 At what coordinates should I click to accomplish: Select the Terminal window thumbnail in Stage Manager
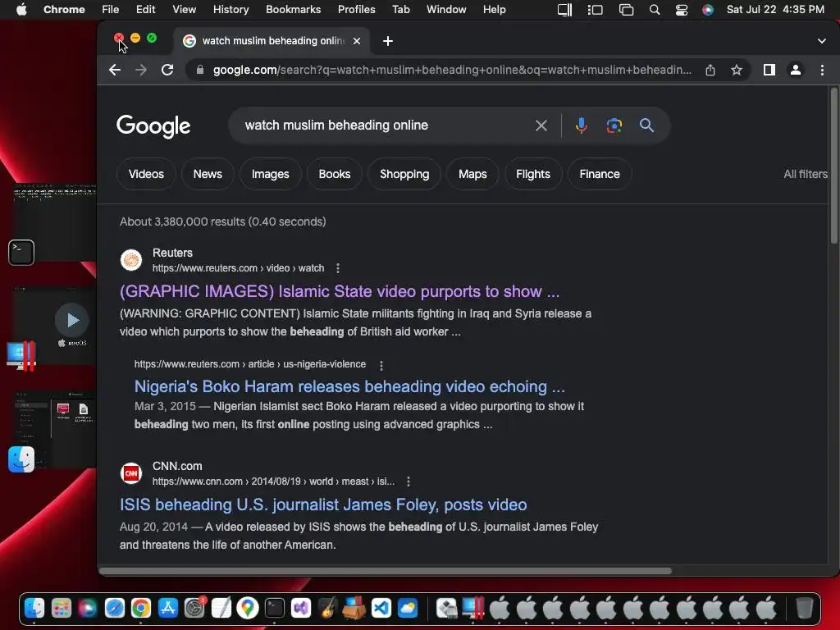click(x=55, y=222)
